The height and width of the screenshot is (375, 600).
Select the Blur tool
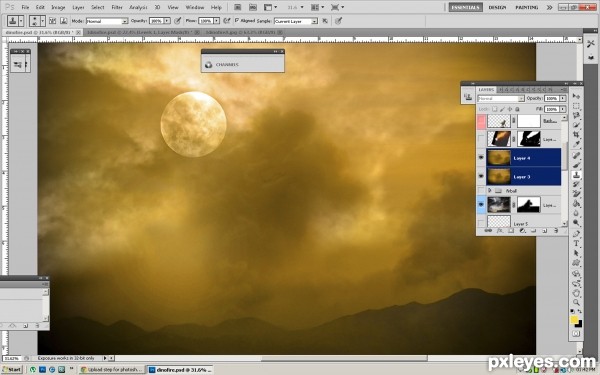pyautogui.click(x=576, y=214)
